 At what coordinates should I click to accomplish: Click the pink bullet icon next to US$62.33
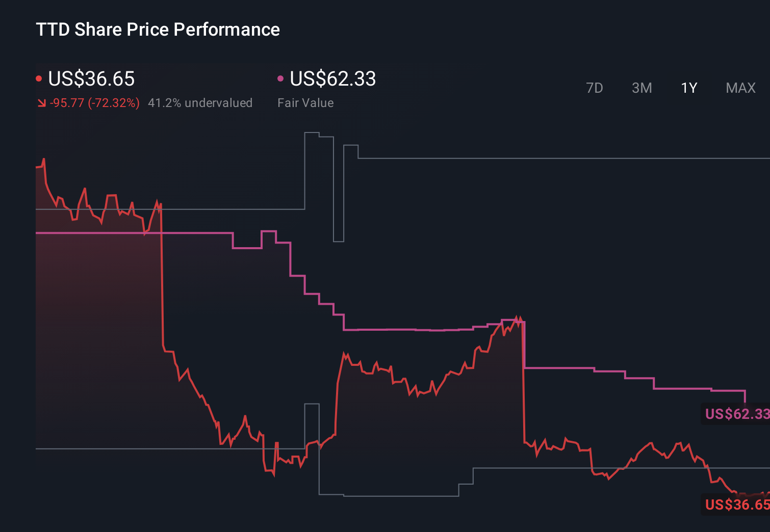280,78
